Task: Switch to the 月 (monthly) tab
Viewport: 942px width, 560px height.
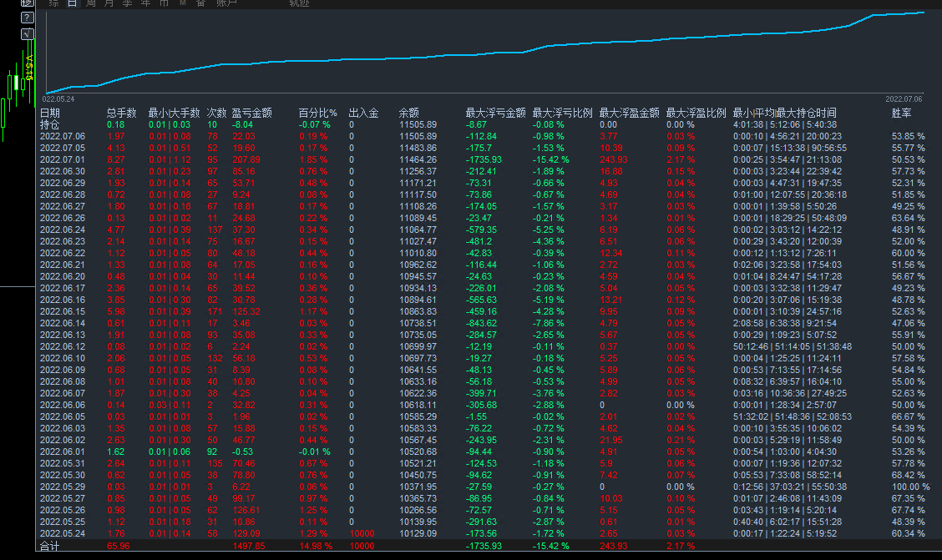Action: (x=109, y=3)
